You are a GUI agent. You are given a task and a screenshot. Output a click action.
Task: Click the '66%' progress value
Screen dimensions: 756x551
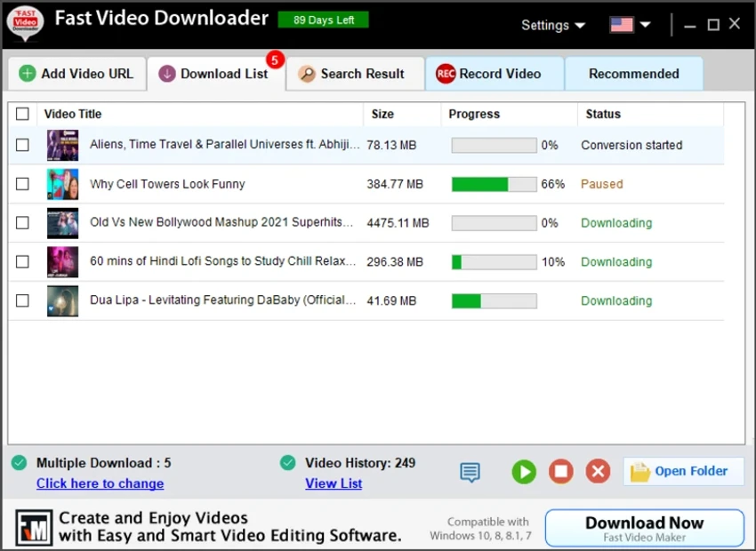(x=552, y=184)
